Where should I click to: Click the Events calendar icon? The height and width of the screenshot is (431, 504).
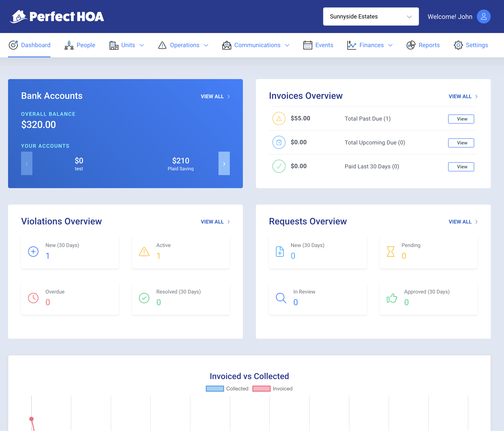[307, 45]
